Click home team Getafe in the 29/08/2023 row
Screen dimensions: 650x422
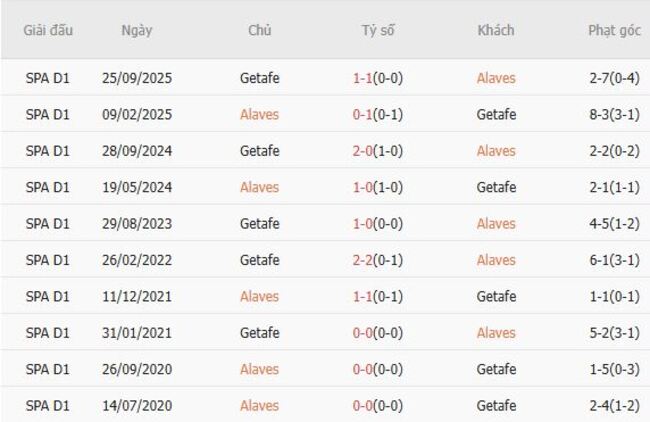point(260,223)
